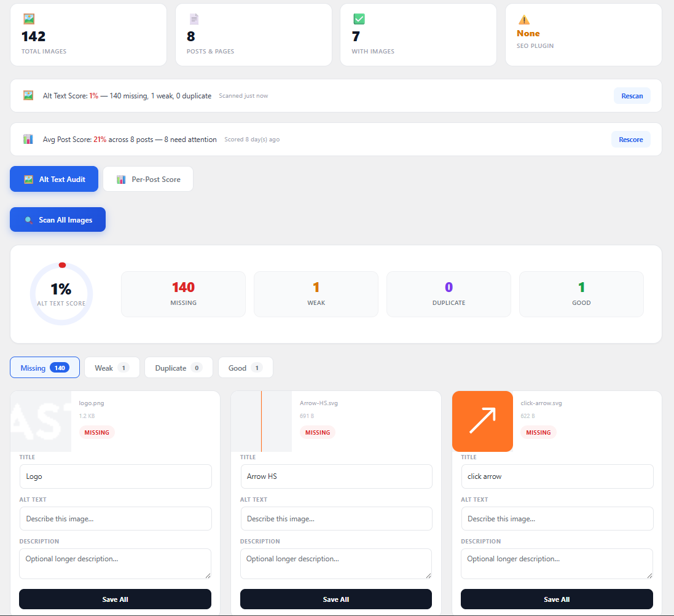Click the 1 Weak stat card

(x=316, y=294)
